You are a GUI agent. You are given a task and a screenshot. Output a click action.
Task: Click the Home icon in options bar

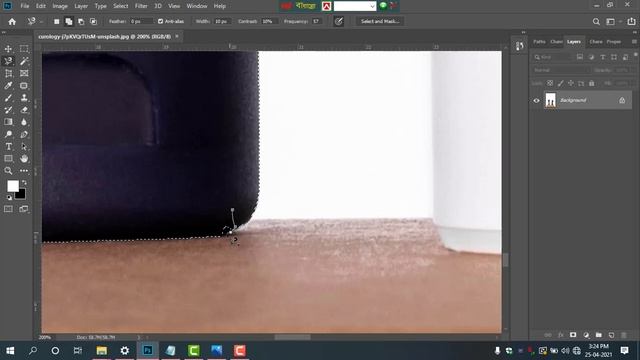pos(12,22)
